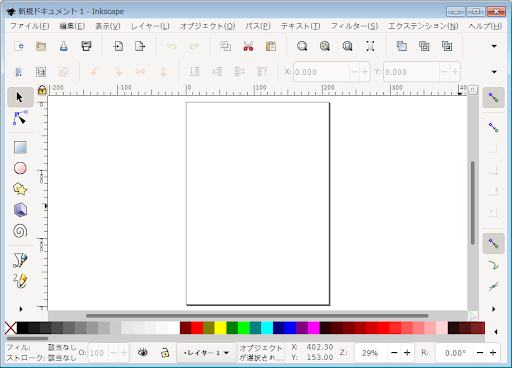Toggle color-managed view below scrollbar
512x368 pixels.
[473, 315]
